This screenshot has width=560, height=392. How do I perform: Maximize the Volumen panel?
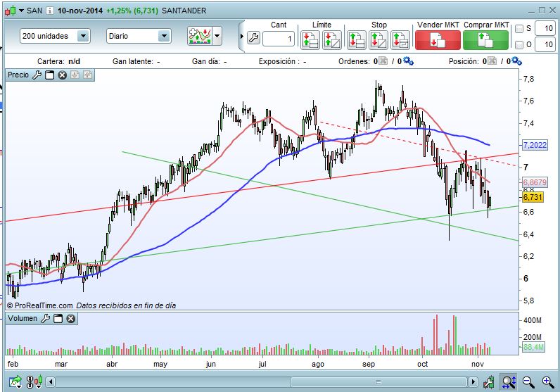pyautogui.click(x=58, y=318)
